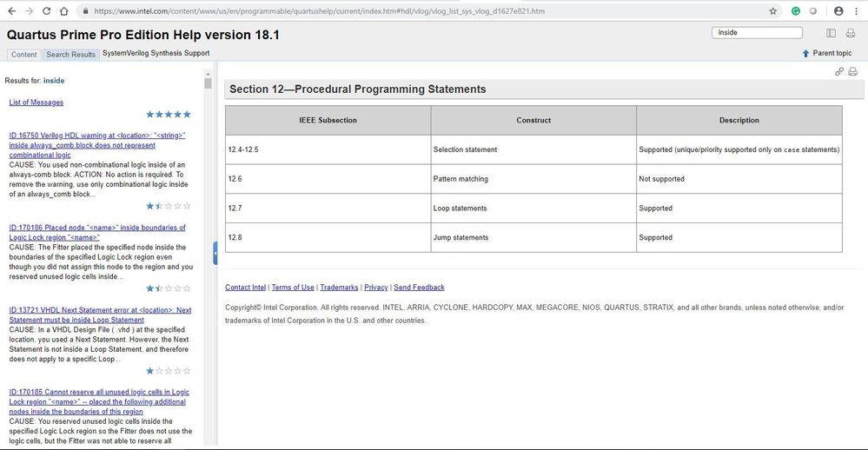The width and height of the screenshot is (868, 450).
Task: Go back using browser back arrow
Action: [x=11, y=11]
